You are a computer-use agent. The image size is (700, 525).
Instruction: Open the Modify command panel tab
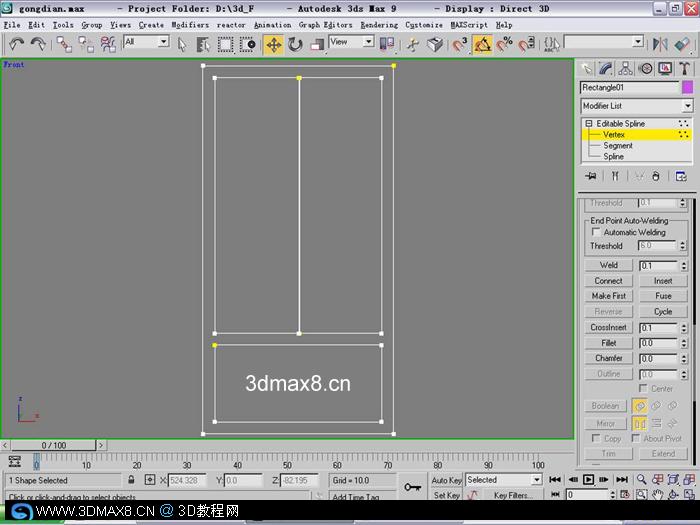[606, 68]
